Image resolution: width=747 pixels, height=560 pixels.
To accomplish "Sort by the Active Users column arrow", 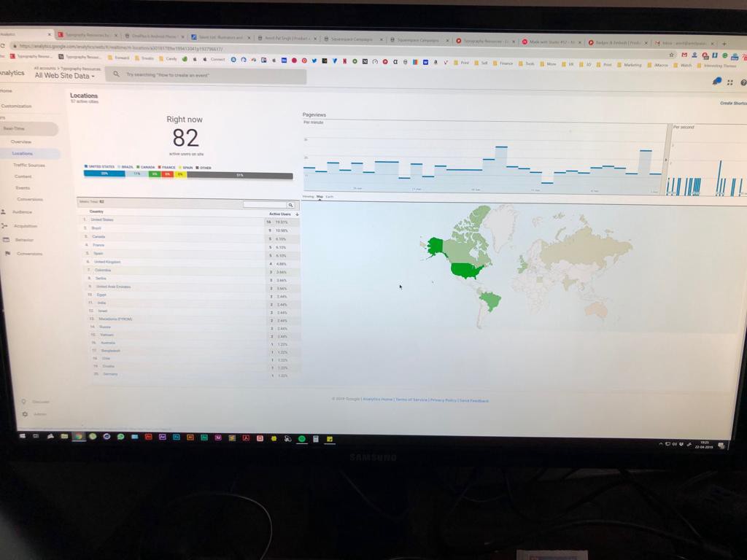I will coord(297,214).
